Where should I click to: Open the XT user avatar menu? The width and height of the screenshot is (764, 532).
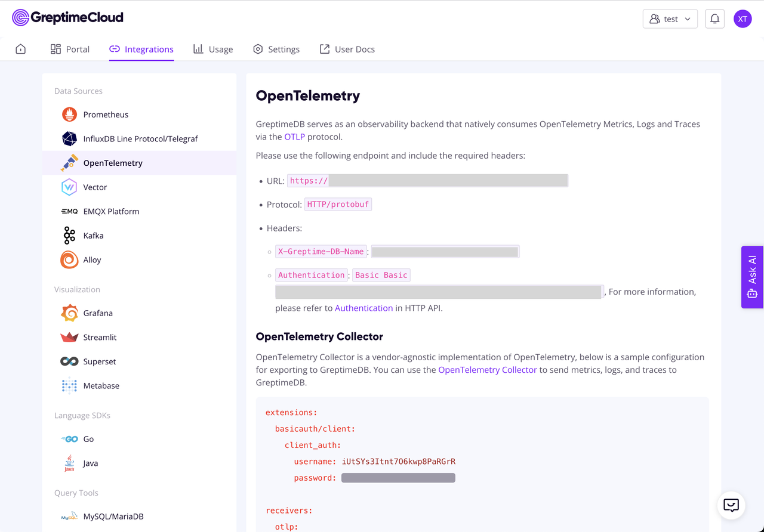tap(743, 19)
